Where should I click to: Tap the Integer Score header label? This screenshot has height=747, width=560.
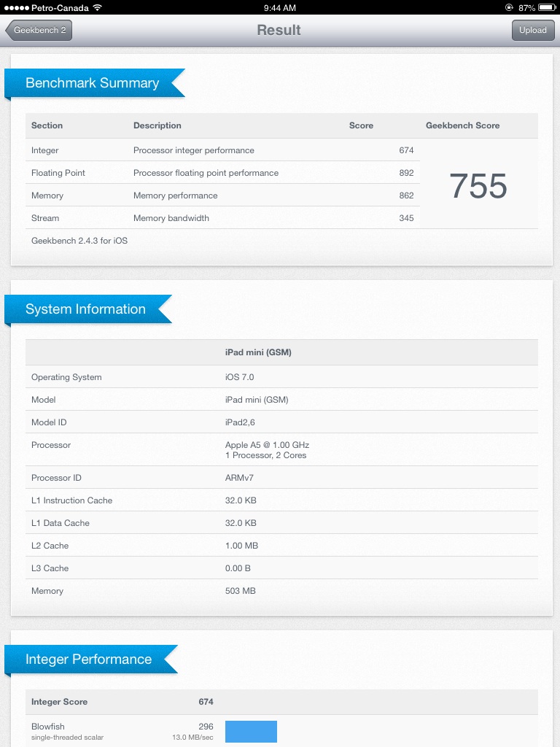click(x=59, y=702)
